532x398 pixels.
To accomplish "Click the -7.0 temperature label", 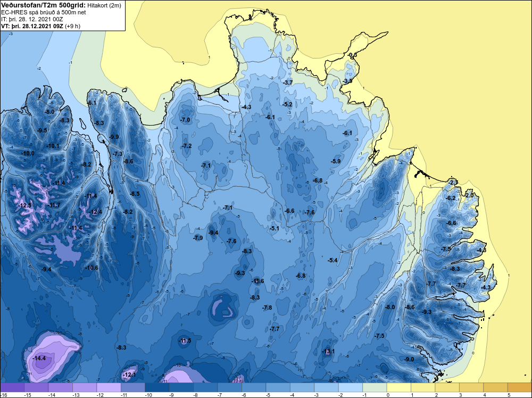I will point(185,120).
